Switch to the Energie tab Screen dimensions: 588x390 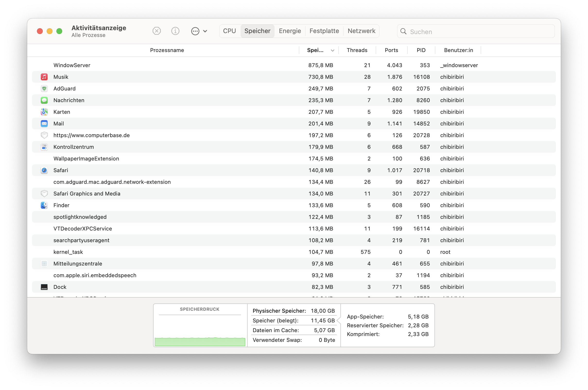(290, 31)
